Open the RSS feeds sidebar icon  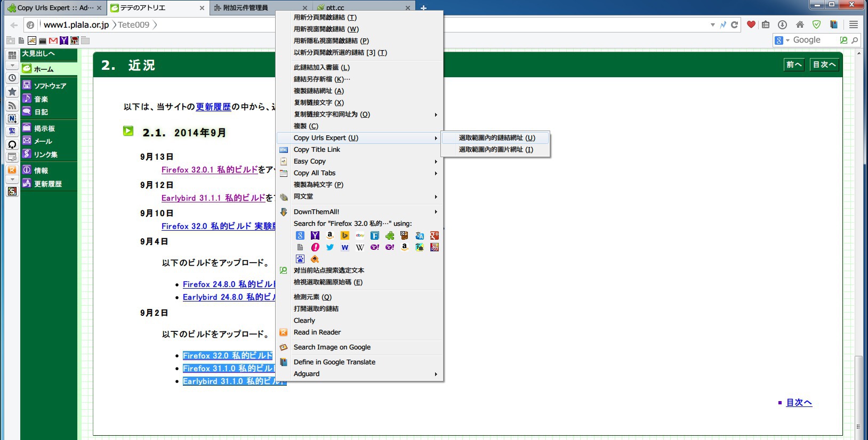[12, 105]
